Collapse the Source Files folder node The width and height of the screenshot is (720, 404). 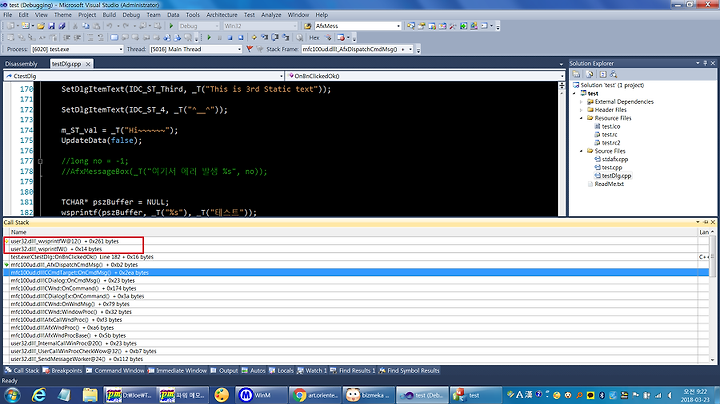tap(581, 151)
